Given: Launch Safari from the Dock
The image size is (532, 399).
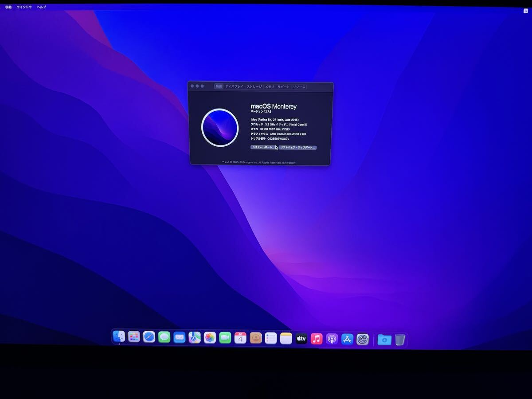Looking at the screenshot, I should (149, 337).
